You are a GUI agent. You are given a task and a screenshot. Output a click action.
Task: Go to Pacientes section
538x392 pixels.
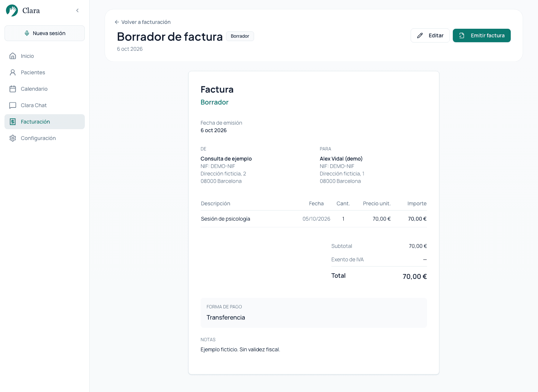(x=44, y=72)
